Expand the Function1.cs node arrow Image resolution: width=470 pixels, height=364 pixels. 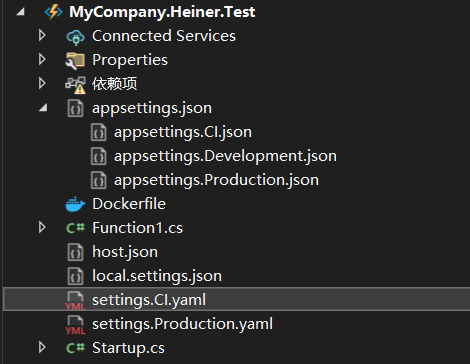coord(42,227)
